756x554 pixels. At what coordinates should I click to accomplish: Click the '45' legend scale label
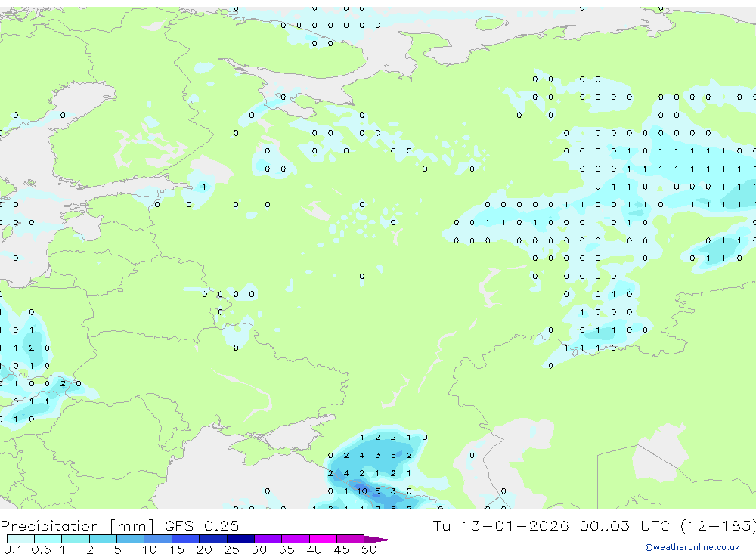pyautogui.click(x=342, y=549)
